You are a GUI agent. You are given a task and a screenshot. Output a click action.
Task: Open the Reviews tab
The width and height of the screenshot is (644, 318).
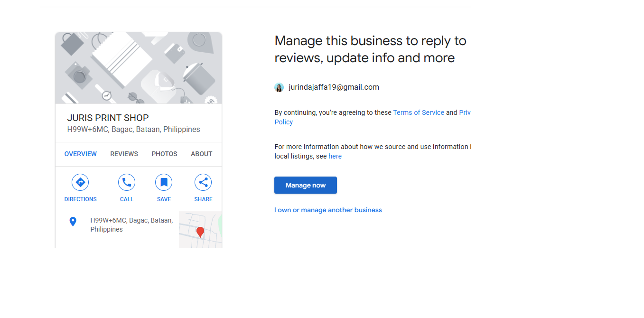[x=124, y=154]
